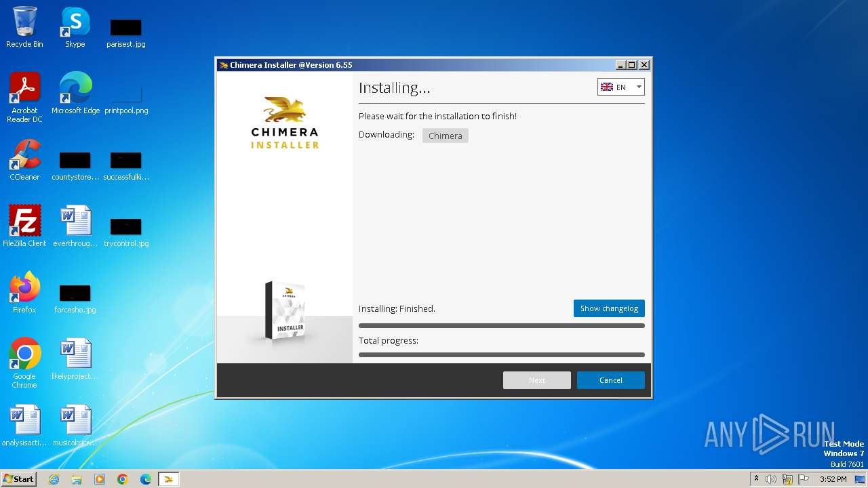The image size is (868, 488).
Task: Open the everthroug Word document
Action: pyautogui.click(x=75, y=226)
